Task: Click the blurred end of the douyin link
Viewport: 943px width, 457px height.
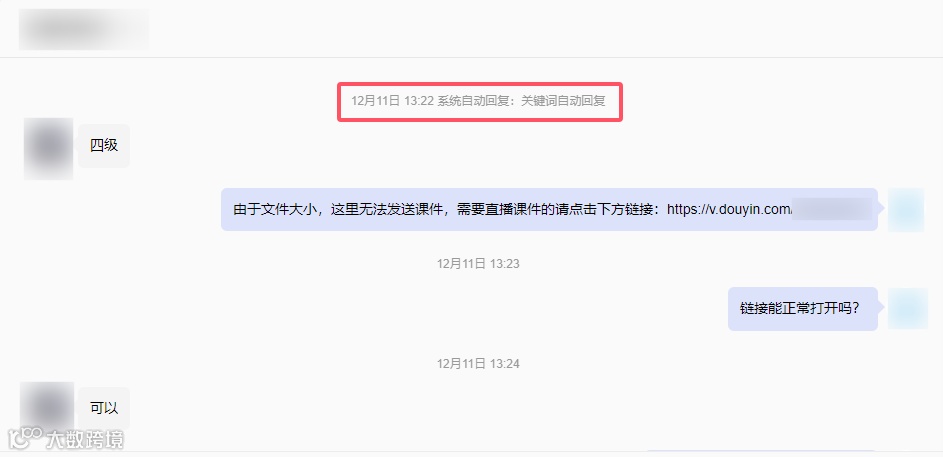Action: click(x=832, y=209)
